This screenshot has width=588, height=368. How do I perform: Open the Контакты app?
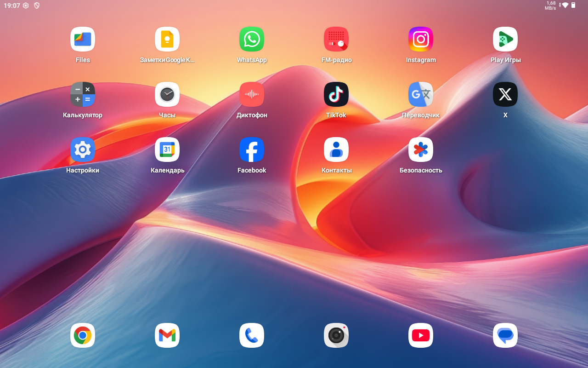point(336,149)
